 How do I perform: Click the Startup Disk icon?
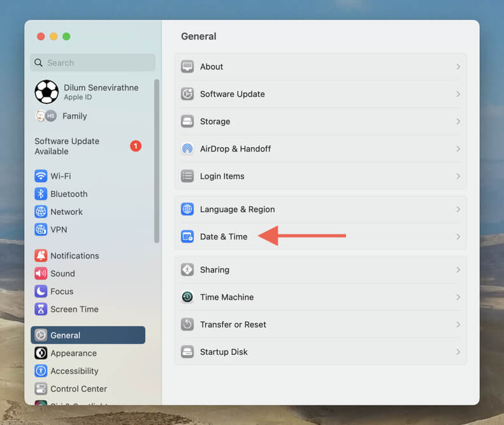coord(187,352)
